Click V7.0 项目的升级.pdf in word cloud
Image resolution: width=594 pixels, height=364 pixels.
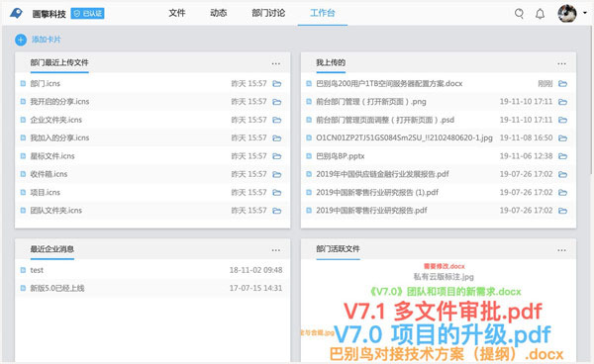(443, 334)
